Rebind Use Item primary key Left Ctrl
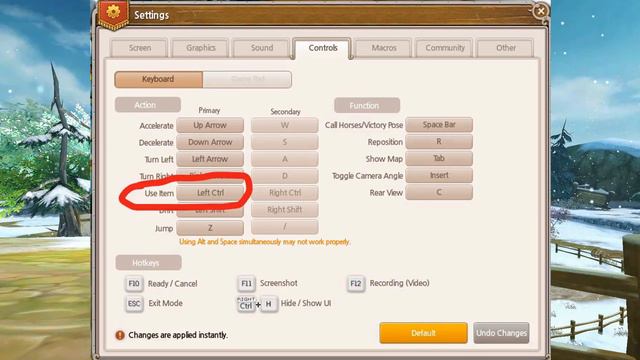Viewport: 640px width, 360px height. tap(210, 193)
